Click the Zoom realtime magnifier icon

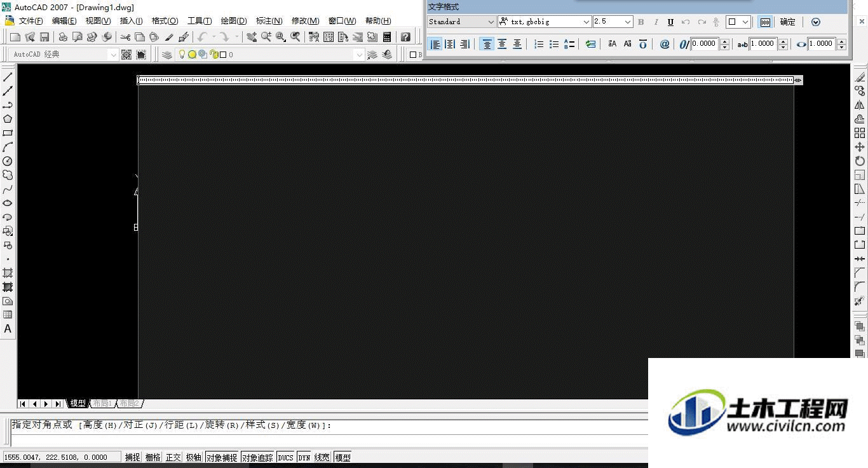coord(266,37)
